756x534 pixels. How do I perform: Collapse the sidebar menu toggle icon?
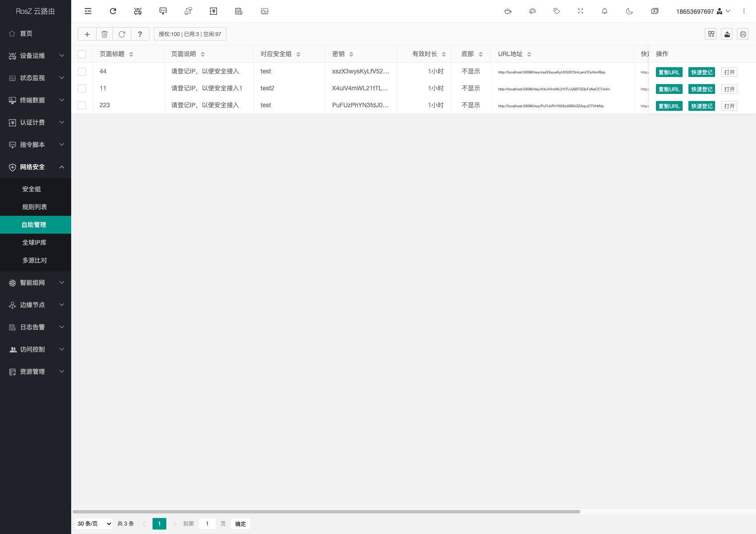[x=88, y=11]
